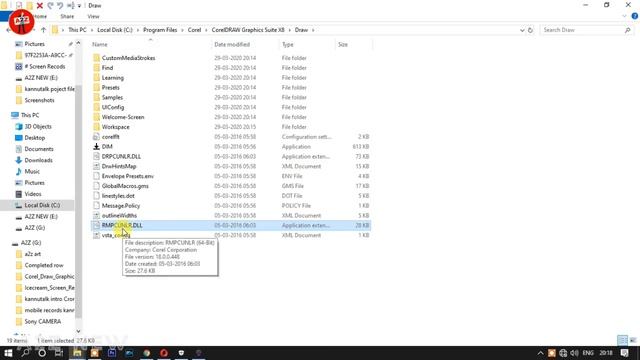This screenshot has width=640, height=360.
Task: Open taskbar Search magnifier
Action: (25, 353)
